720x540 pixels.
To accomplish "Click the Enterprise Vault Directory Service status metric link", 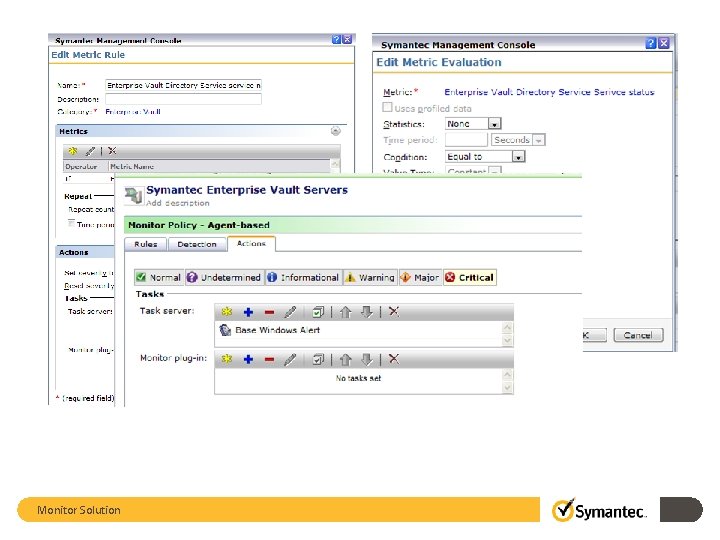I will [549, 92].
